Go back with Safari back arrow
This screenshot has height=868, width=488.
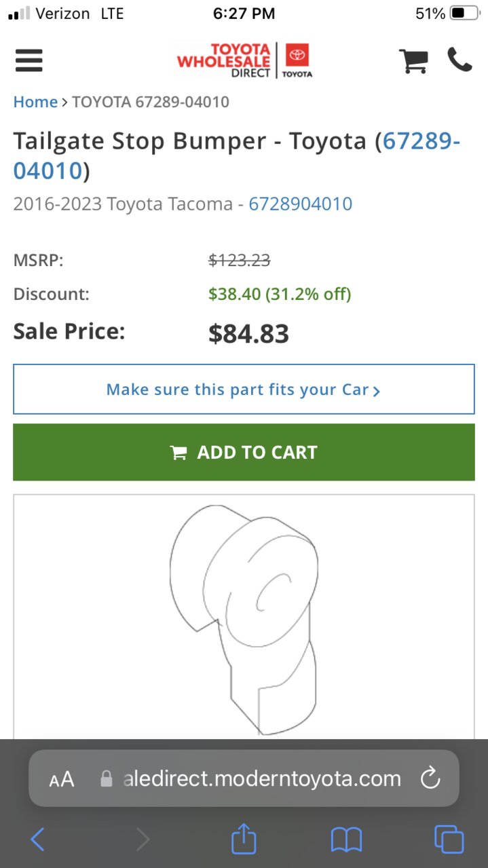point(38,840)
